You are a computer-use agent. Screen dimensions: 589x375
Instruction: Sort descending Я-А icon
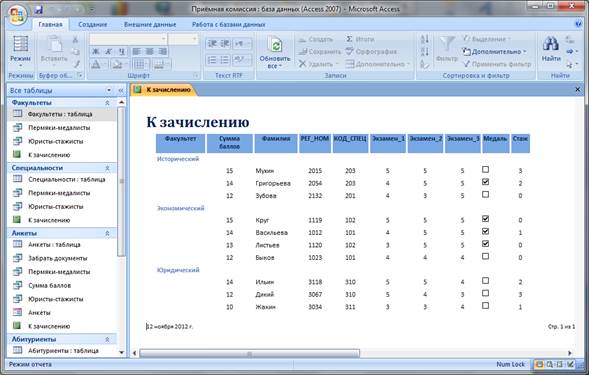[x=424, y=51]
